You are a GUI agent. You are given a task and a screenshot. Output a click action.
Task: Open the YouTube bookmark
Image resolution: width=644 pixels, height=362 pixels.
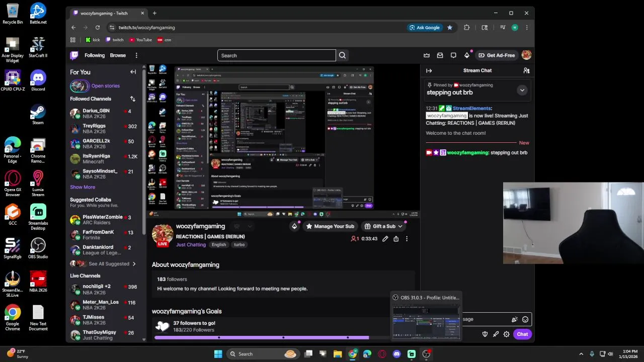[x=140, y=40]
